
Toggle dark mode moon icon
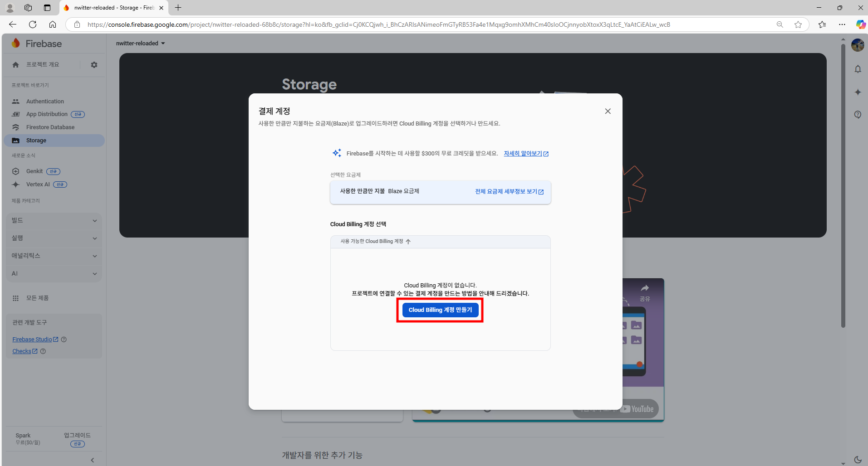(x=858, y=460)
